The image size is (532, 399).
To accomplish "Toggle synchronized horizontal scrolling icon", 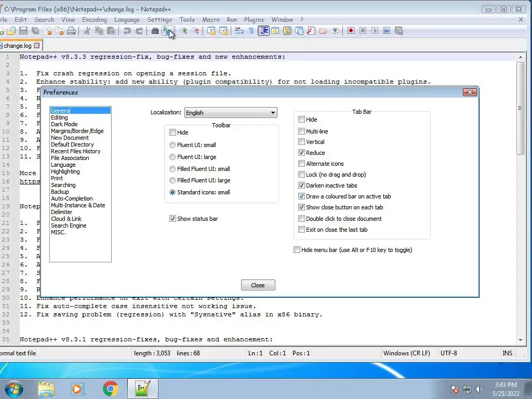I will 223,31.
